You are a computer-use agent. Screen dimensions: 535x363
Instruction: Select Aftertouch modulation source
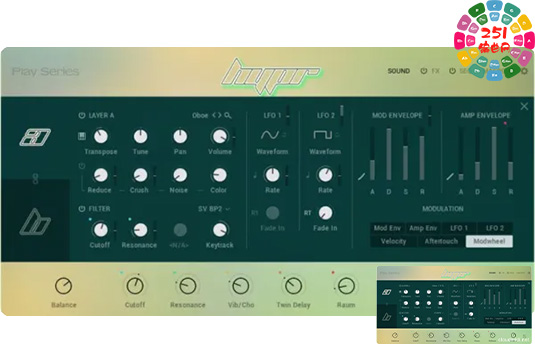tap(441, 241)
